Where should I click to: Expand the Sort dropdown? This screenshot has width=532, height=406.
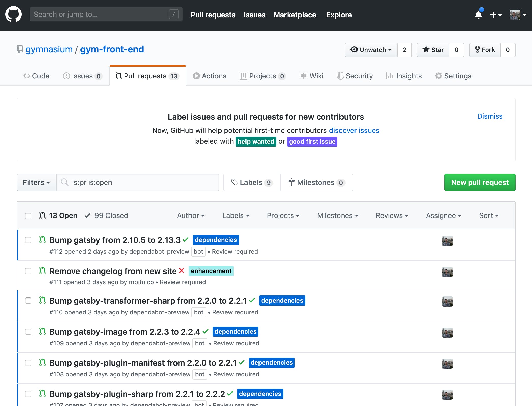click(488, 215)
